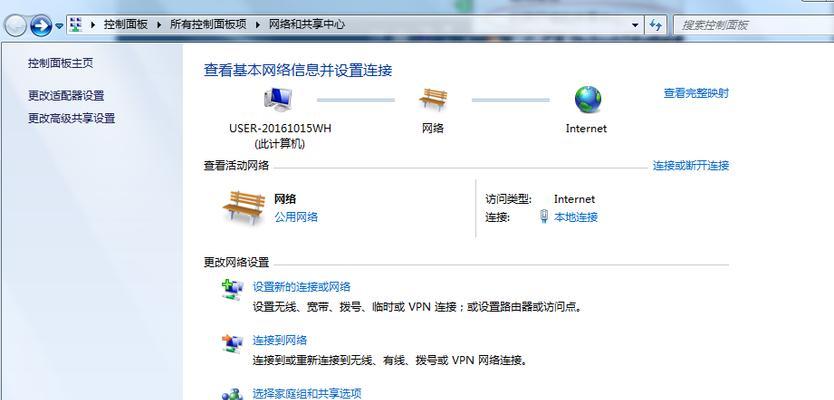This screenshot has width=834, height=400.
Task: Select 所有控制面板项 breadcrumb item
Action: click(x=208, y=24)
